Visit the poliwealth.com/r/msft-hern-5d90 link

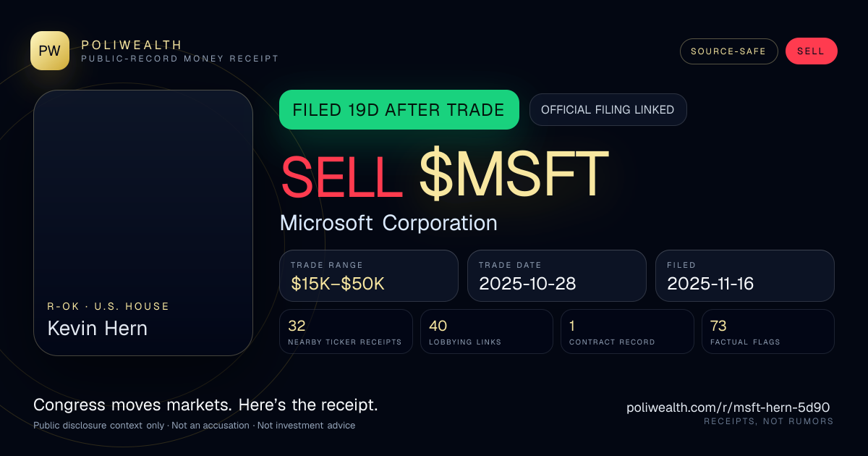coord(728,408)
